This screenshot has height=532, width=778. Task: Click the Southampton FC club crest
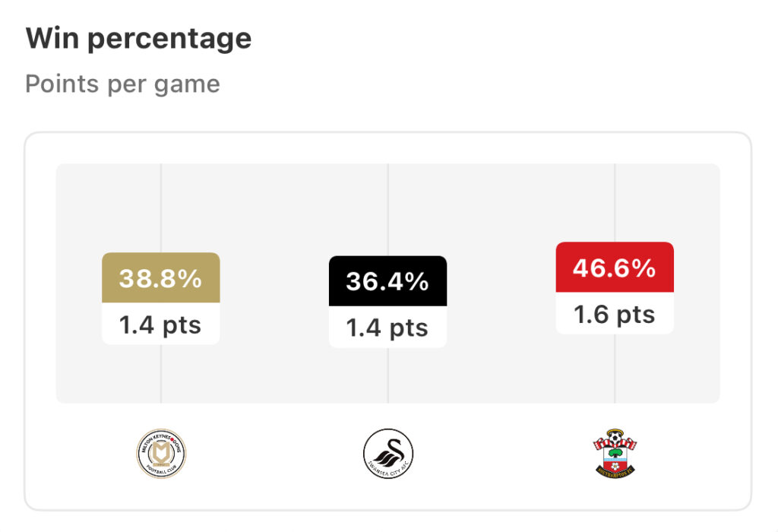[x=615, y=453]
